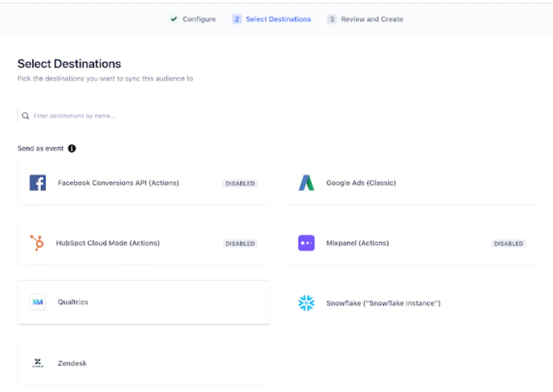The image size is (553, 392).
Task: Click the purple Mixpanel logo icon
Action: pyautogui.click(x=306, y=243)
